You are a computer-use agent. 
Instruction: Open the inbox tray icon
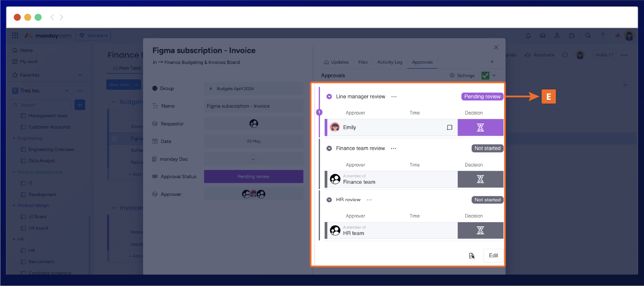click(542, 35)
